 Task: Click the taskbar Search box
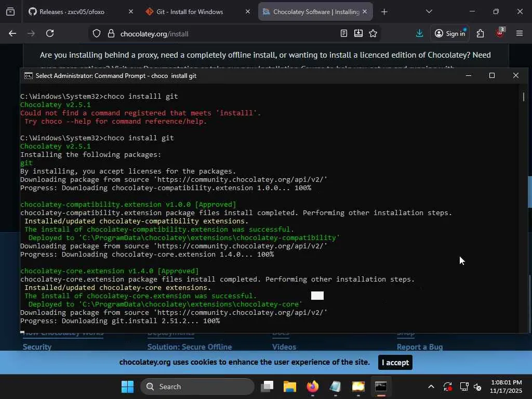pyautogui.click(x=197, y=387)
